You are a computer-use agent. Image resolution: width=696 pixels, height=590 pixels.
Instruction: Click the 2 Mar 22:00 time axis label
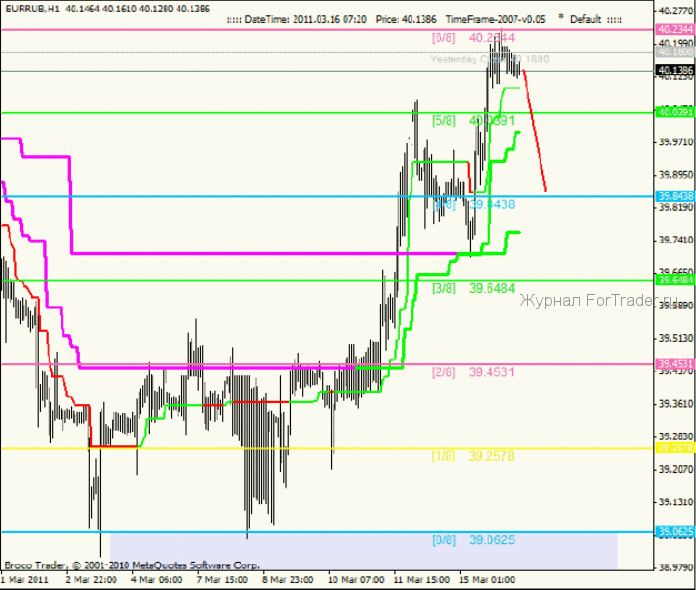pos(91,580)
